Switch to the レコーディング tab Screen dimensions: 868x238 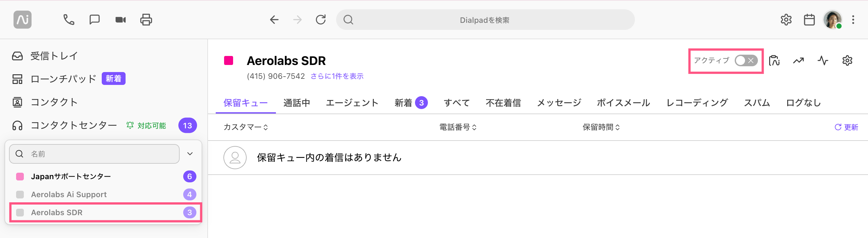tap(697, 103)
